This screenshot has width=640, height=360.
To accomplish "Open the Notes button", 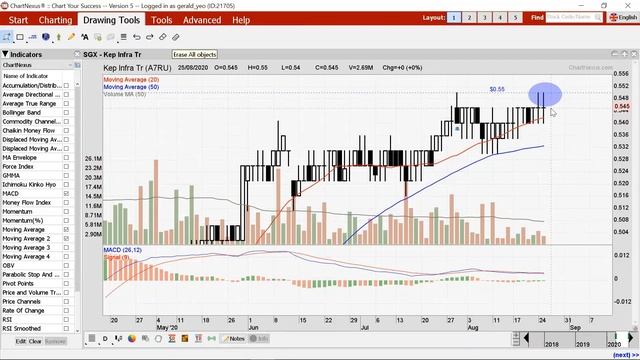I will coord(233,338).
